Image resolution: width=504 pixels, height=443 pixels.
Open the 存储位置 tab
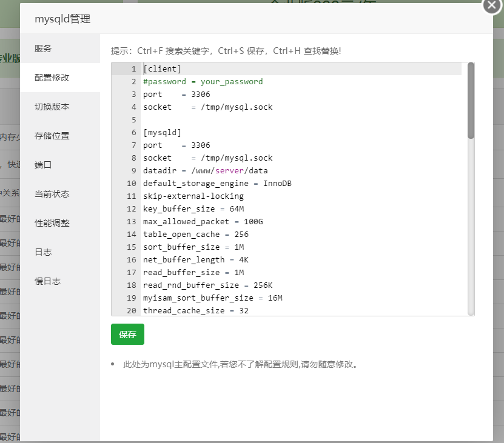[x=60, y=136]
